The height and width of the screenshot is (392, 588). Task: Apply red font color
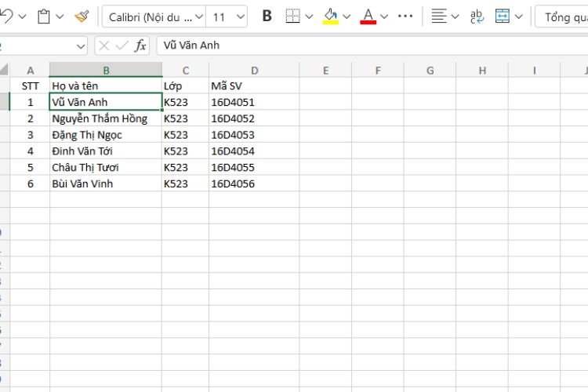[368, 17]
